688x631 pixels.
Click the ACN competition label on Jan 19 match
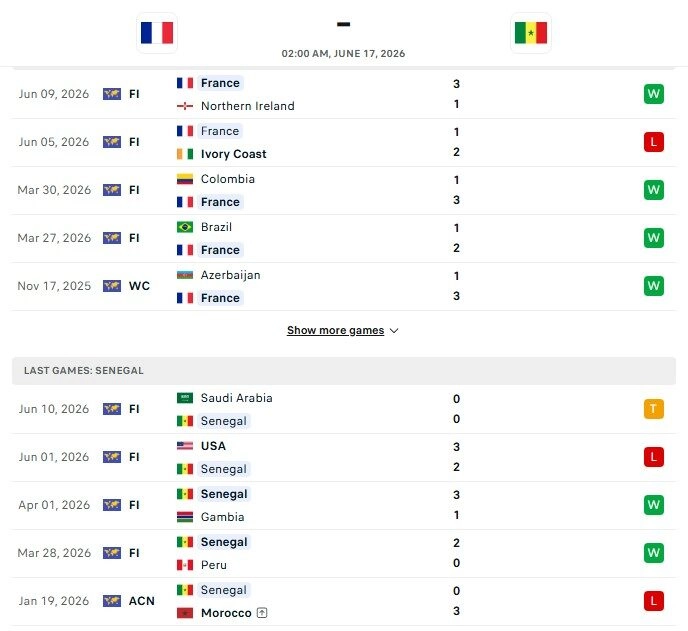click(x=141, y=601)
